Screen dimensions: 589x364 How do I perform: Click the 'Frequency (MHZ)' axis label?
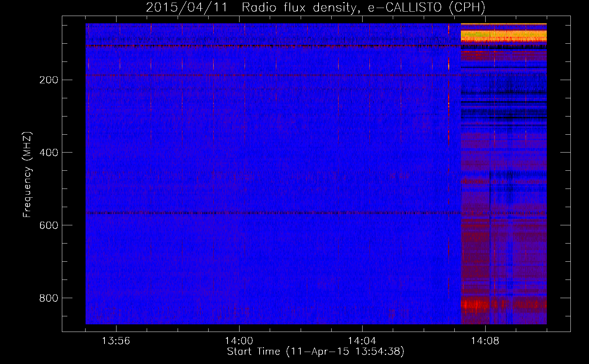click(27, 174)
